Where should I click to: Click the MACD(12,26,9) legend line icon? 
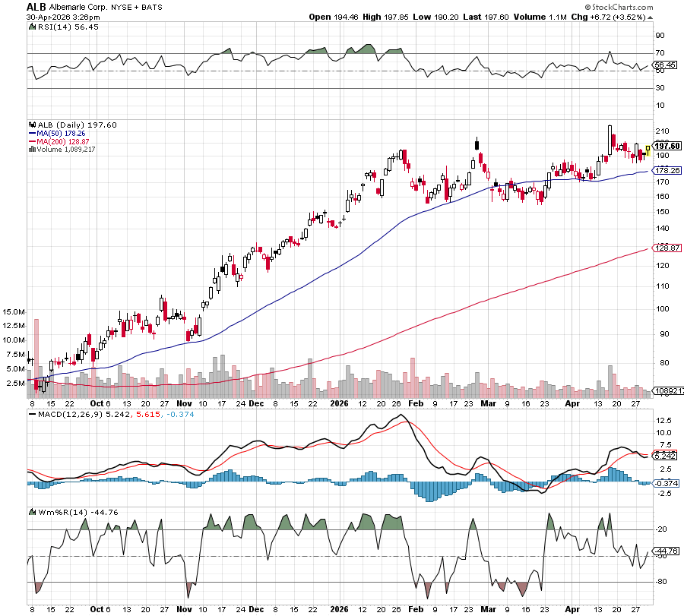tap(31, 413)
